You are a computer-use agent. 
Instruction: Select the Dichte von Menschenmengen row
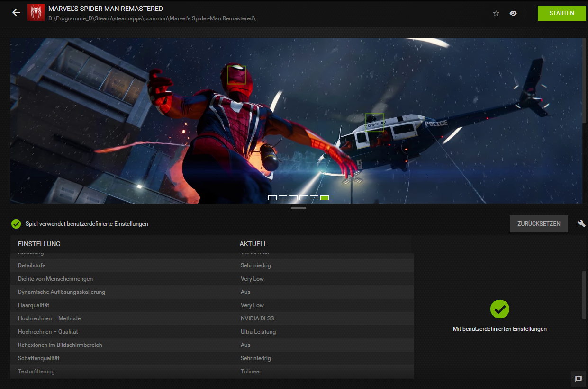tap(212, 279)
